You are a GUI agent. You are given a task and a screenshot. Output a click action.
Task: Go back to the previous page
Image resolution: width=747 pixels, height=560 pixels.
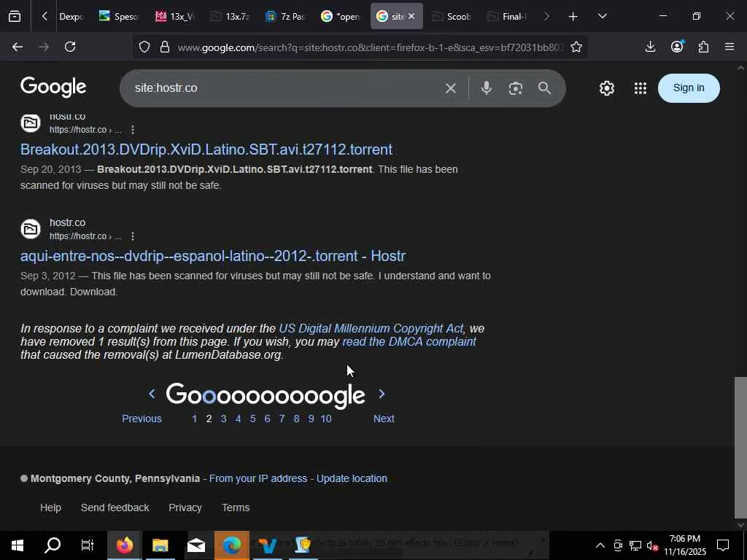(x=18, y=47)
